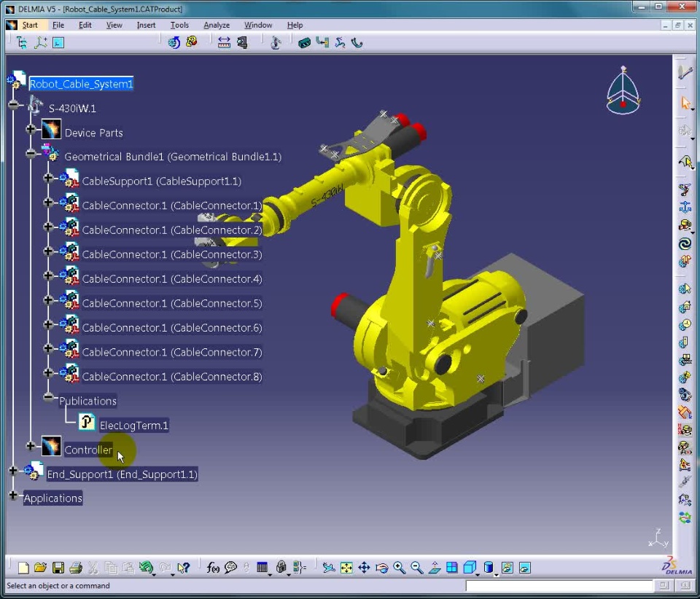700x599 pixels.
Task: Click the 3D compass in the viewport
Action: coord(623,90)
